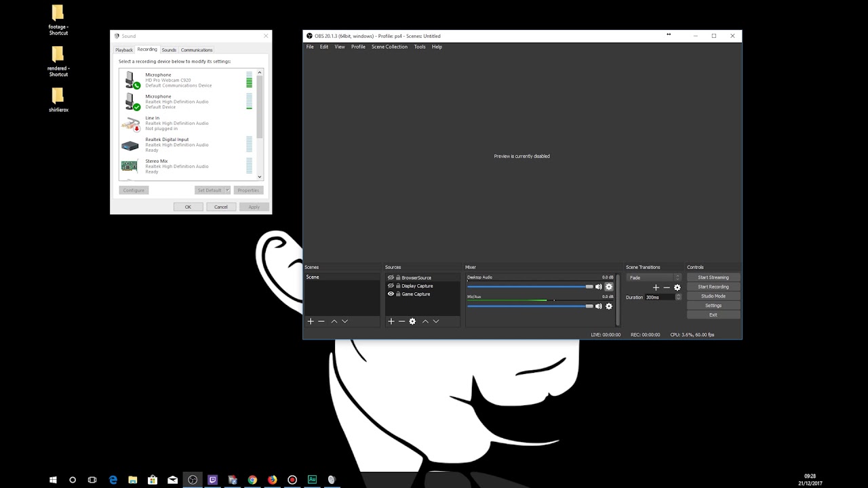Adjust the Mic/Aux volume slider
The height and width of the screenshot is (488, 868).
(530, 306)
